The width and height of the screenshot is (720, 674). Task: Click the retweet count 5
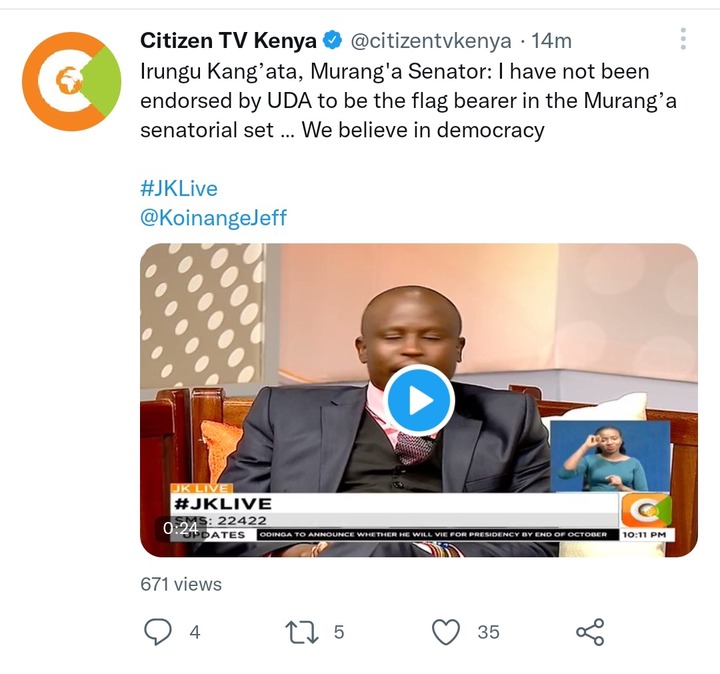pyautogui.click(x=339, y=632)
